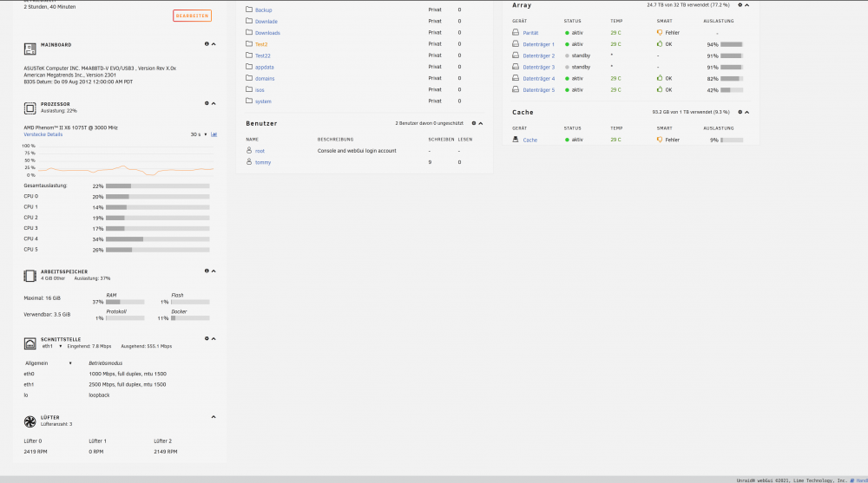Collapse the Cache section

(x=746, y=112)
